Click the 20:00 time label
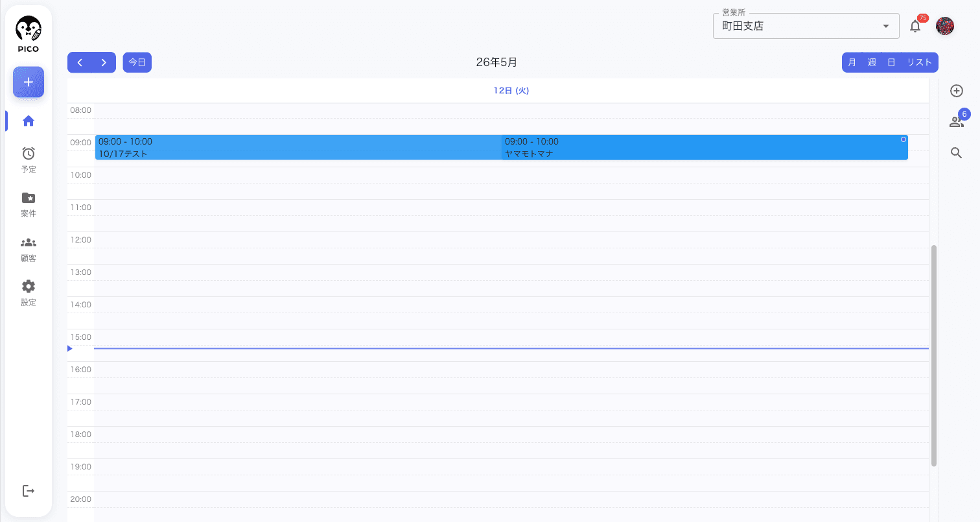This screenshot has height=522, width=980. 81,499
